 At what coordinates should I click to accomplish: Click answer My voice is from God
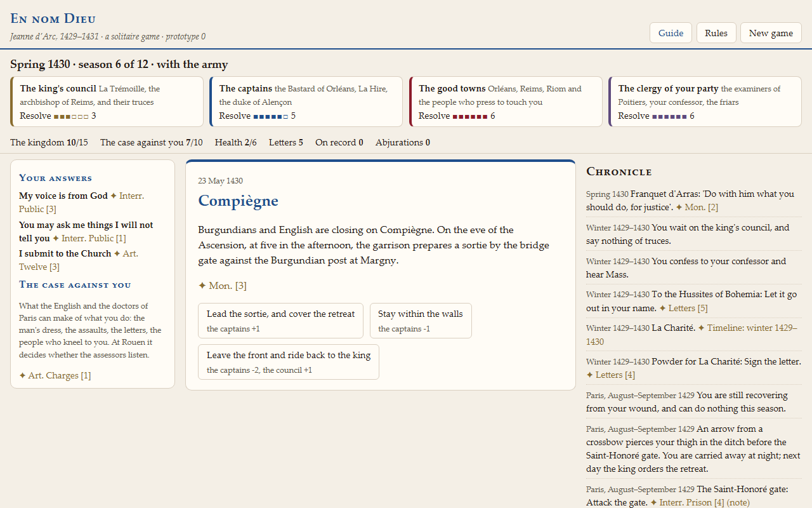click(63, 196)
